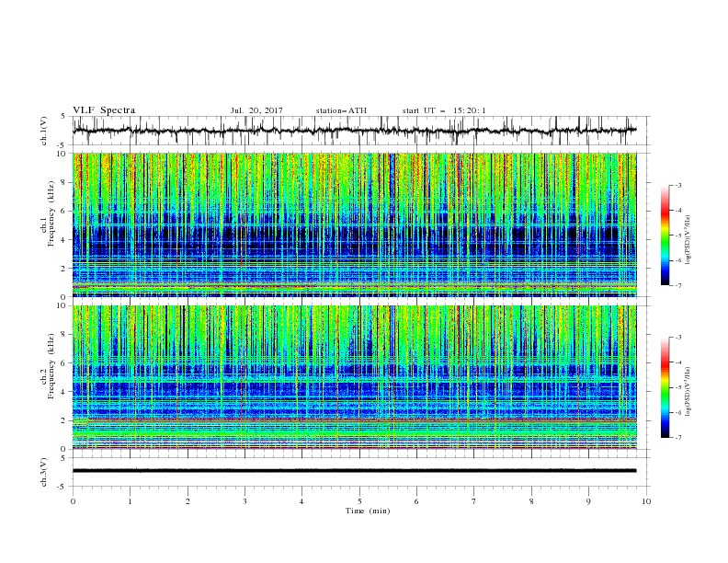
Task: Click the "ch.1(V)" waveform axis label
Action: 43,131
